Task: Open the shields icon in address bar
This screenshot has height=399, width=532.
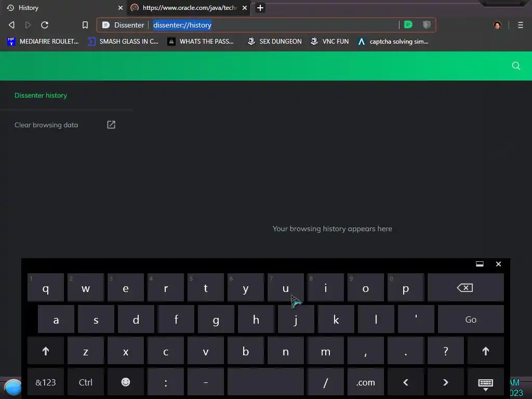Action: [427, 24]
